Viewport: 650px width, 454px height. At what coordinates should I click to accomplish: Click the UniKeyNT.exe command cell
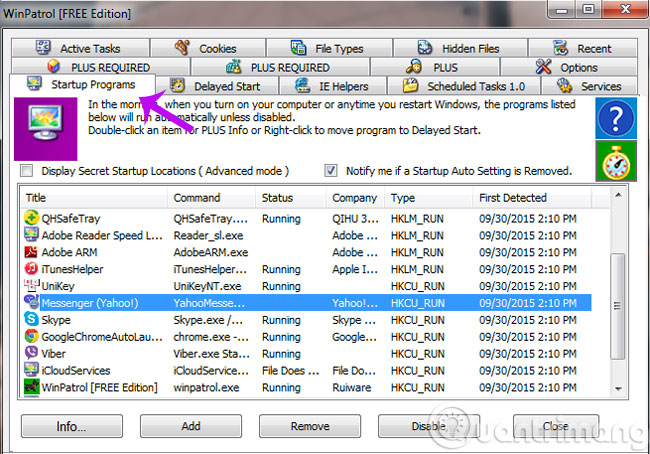[x=207, y=286]
